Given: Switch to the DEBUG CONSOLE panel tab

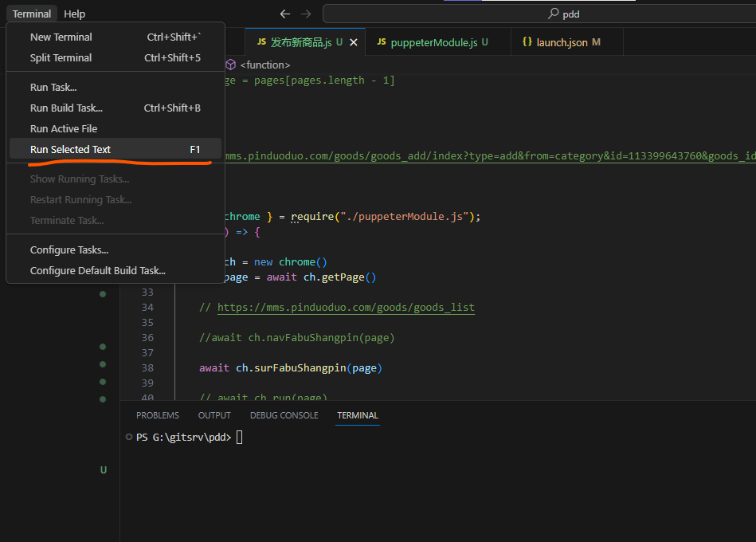Looking at the screenshot, I should (x=284, y=414).
